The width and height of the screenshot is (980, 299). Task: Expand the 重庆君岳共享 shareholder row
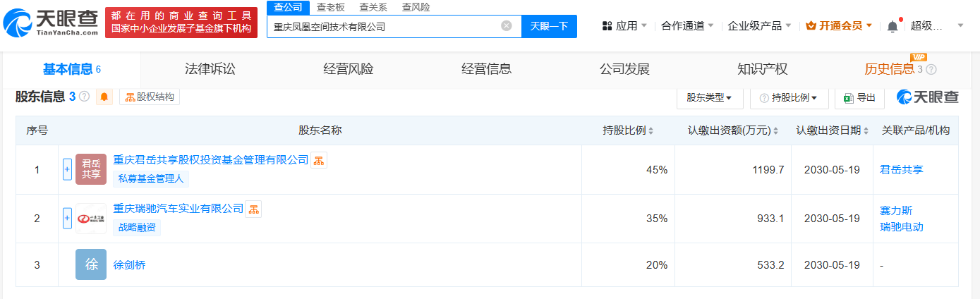pyautogui.click(x=68, y=169)
